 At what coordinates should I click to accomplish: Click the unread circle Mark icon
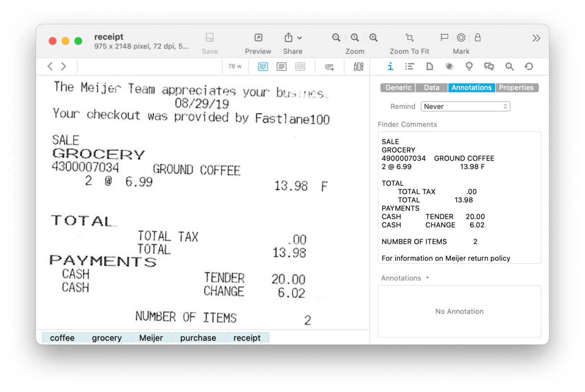[x=461, y=38]
